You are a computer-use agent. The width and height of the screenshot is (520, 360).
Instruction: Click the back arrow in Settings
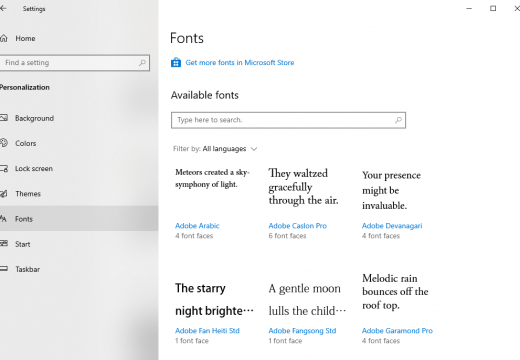[x=3, y=9]
